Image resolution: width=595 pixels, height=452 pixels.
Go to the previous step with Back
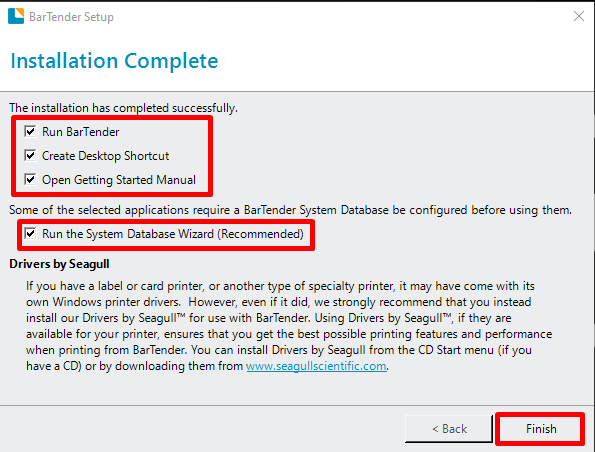coord(449,429)
